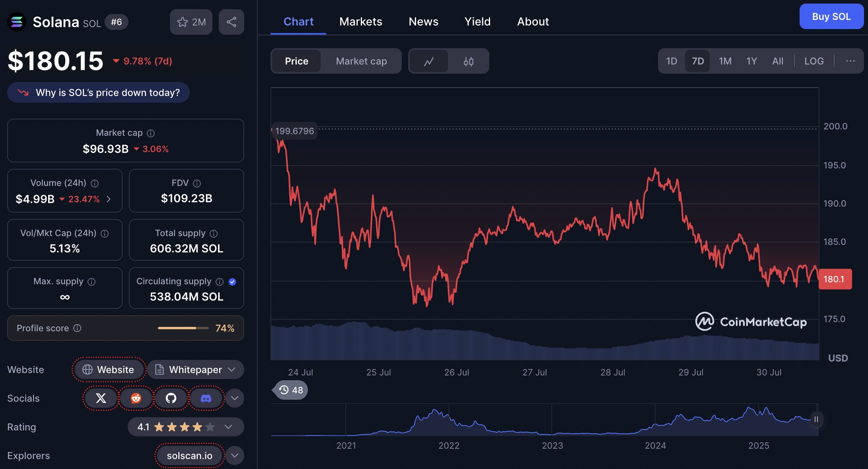
Task: Select the Market cap chart toggle
Action: click(x=361, y=61)
